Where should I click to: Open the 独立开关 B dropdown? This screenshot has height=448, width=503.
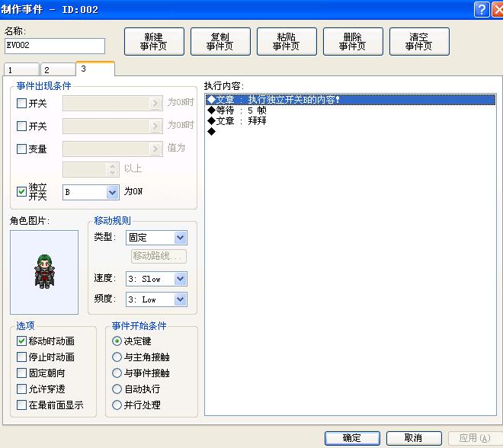click(x=91, y=192)
